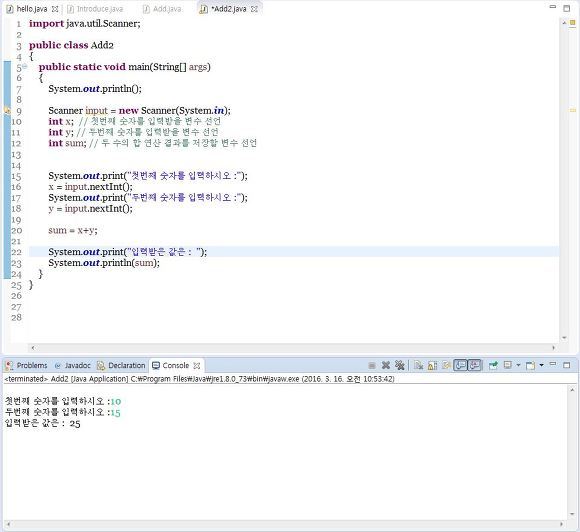Open the Javadoc view tab
This screenshot has width=580, height=532.
click(x=72, y=366)
